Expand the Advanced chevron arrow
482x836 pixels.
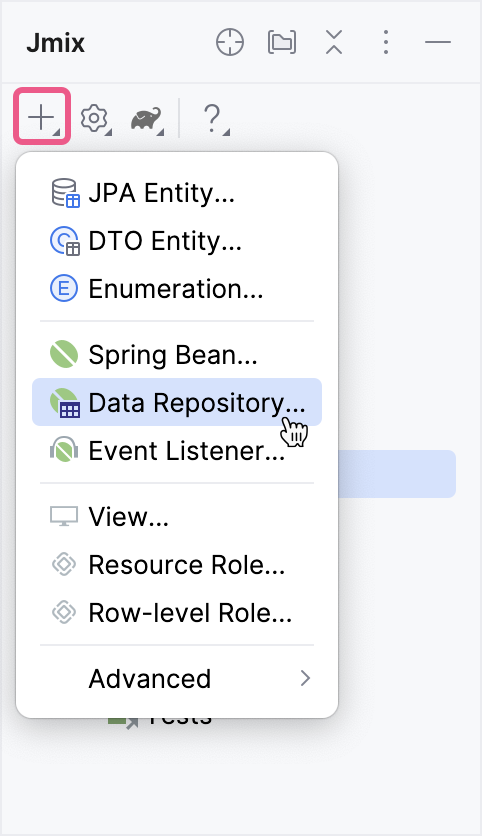305,678
